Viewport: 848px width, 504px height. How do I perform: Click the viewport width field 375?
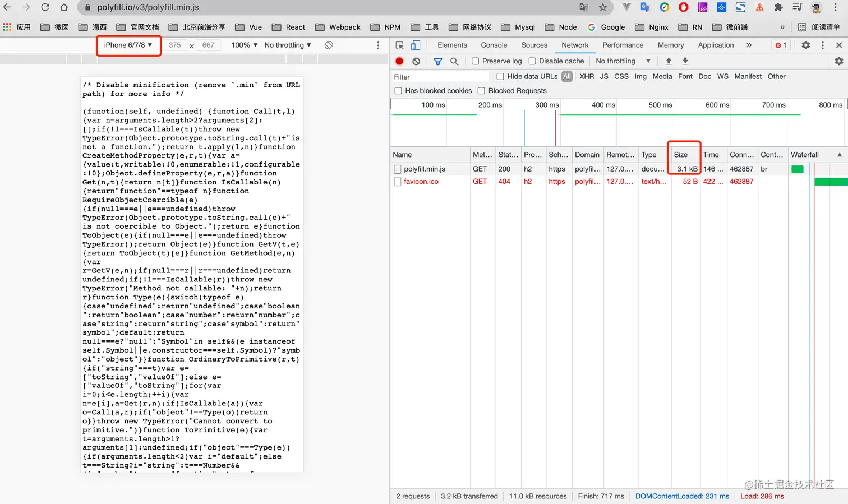175,45
